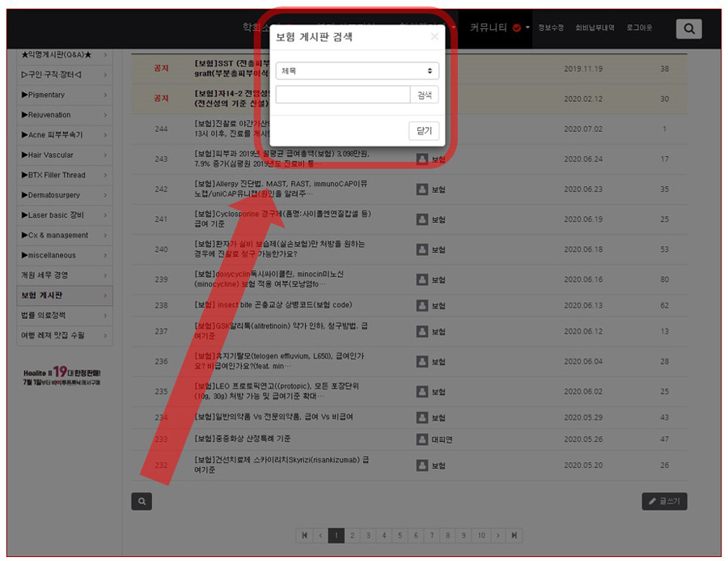Go to next page using the arrow icon
This screenshot has width=728, height=561.
coord(498,535)
